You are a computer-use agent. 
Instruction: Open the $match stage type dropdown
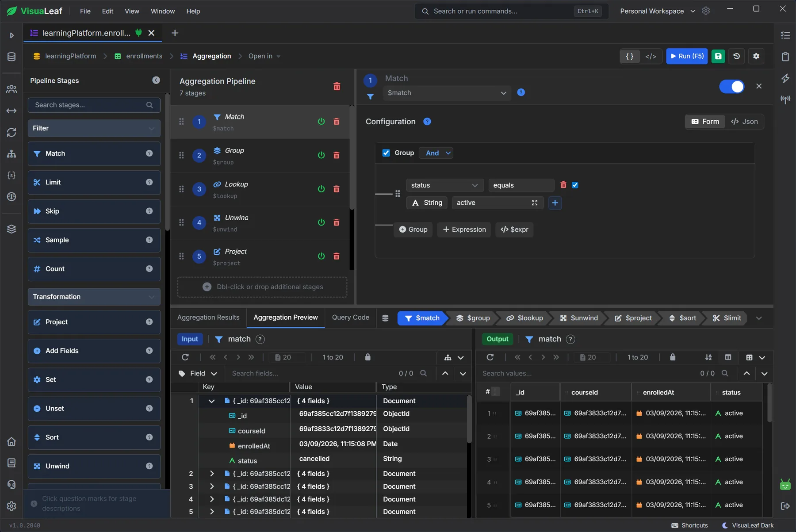pyautogui.click(x=447, y=93)
